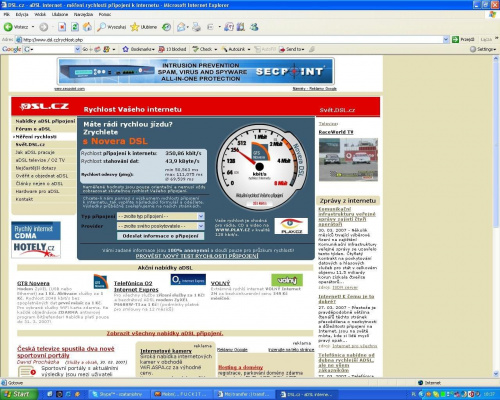The height and width of the screenshot is (400, 500).
Task: Click link to run new speed test
Action: [197, 256]
